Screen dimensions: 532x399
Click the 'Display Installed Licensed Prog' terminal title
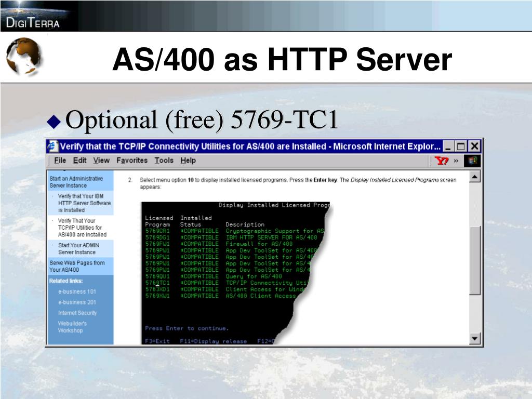[274, 205]
